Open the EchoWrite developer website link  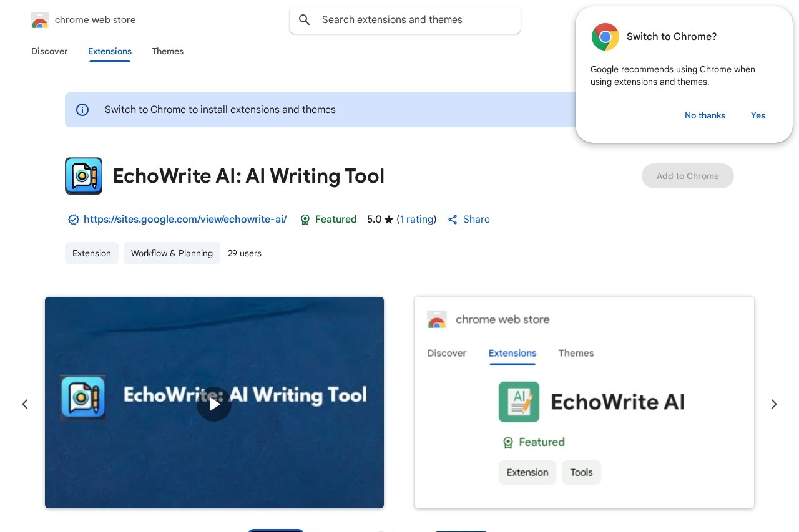(x=185, y=219)
